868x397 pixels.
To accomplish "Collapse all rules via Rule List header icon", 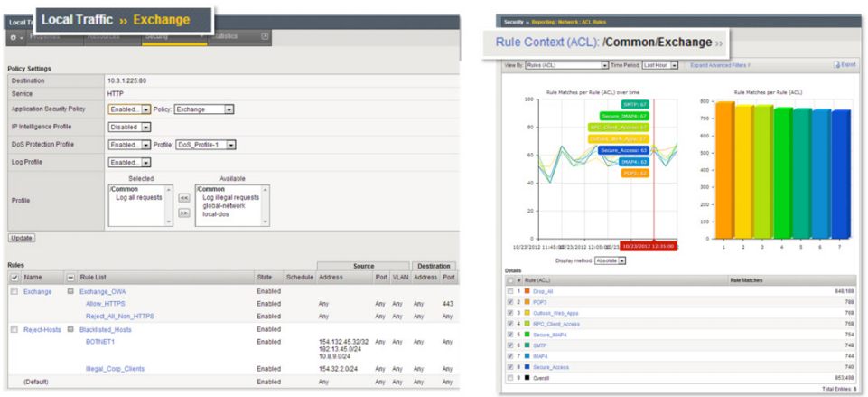I will coord(70,277).
